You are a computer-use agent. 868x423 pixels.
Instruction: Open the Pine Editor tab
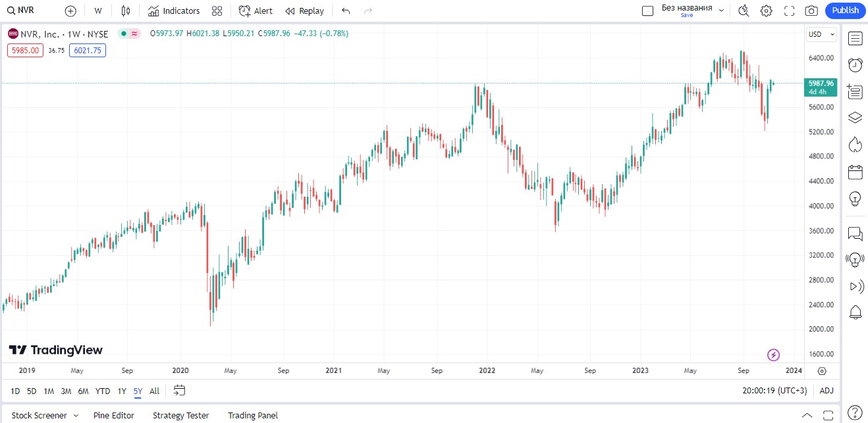click(114, 416)
